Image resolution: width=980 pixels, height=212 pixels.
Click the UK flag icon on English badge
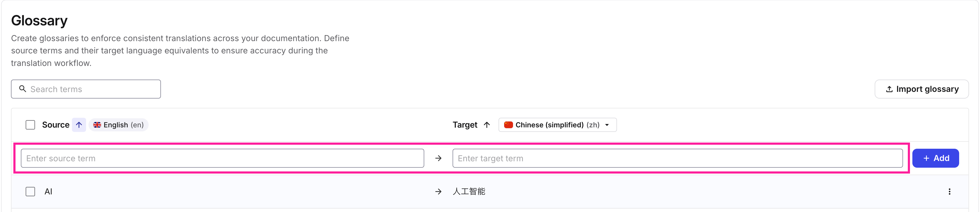(x=97, y=125)
